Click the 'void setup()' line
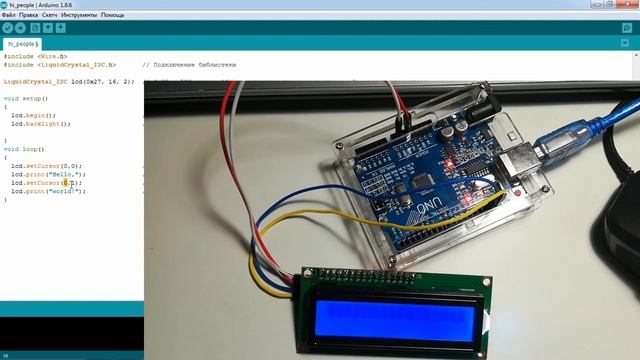The image size is (640, 360). [x=26, y=98]
